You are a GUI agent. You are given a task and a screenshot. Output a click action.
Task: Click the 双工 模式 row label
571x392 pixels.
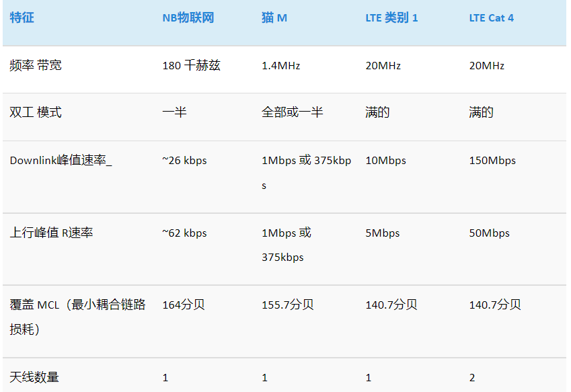(36, 112)
